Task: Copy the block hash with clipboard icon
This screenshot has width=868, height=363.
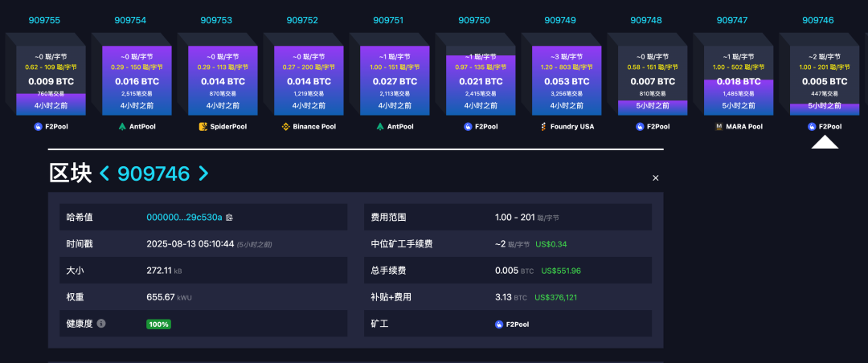Action: click(x=229, y=218)
